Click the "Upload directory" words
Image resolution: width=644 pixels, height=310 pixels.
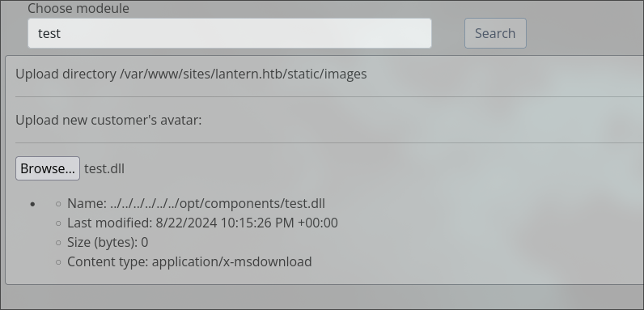point(66,74)
